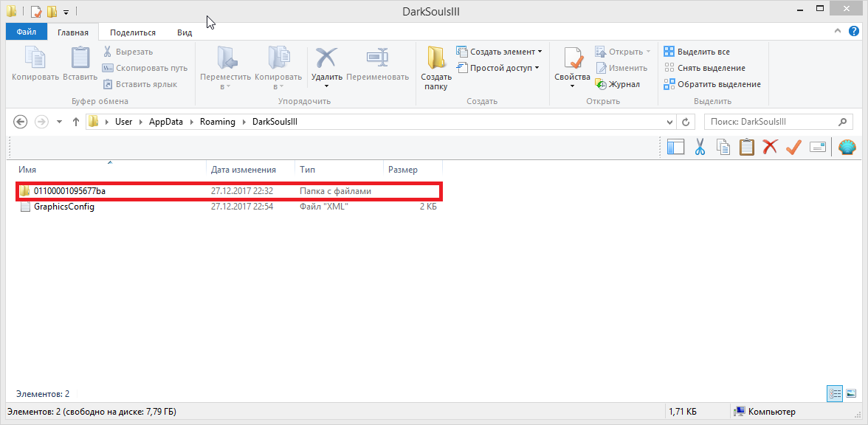Click the copy pages icon in toolbar
This screenshot has width=868, height=425.
point(723,147)
